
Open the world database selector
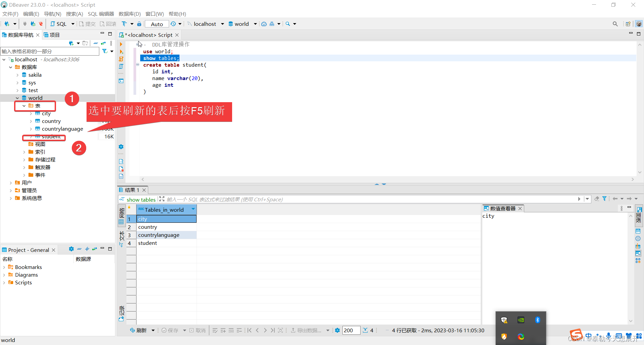242,24
